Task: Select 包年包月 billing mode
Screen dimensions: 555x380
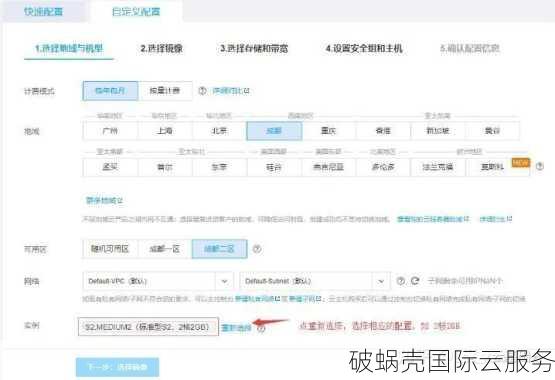Action: click(x=110, y=91)
